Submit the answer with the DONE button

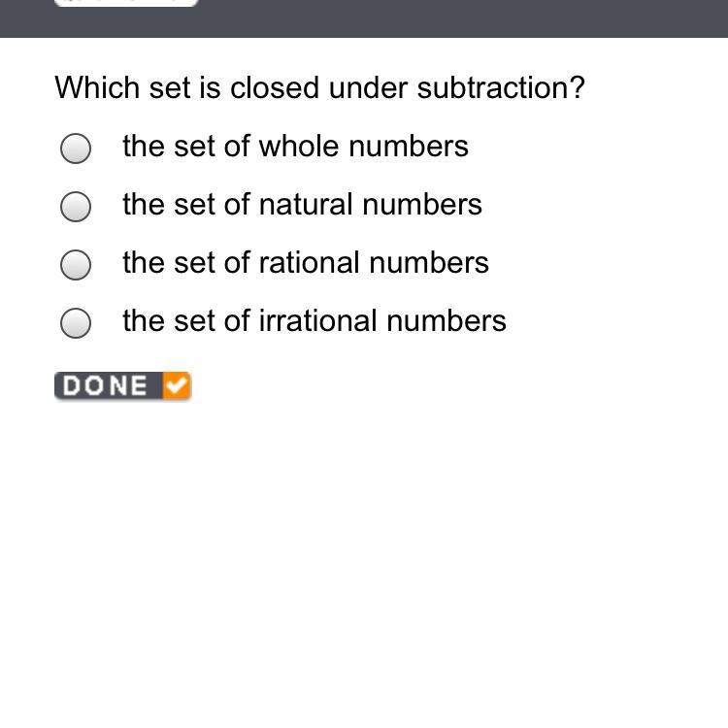(122, 385)
